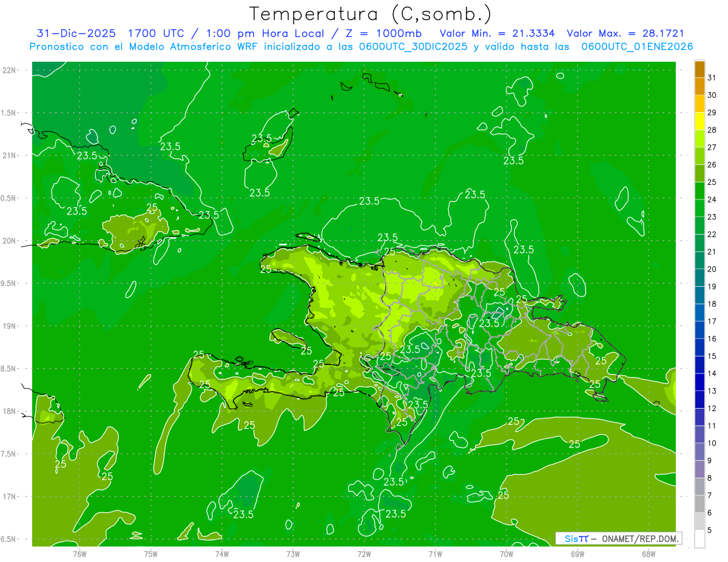Click the "1700 UTC" time text

pos(157,33)
